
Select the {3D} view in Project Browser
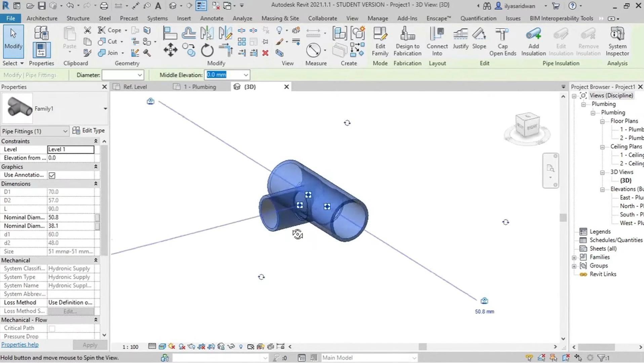point(626,180)
